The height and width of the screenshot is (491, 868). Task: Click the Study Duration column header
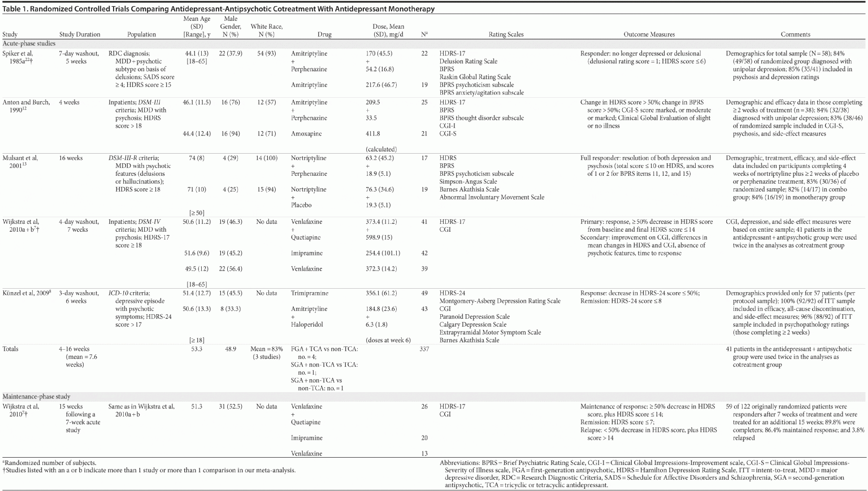point(80,34)
